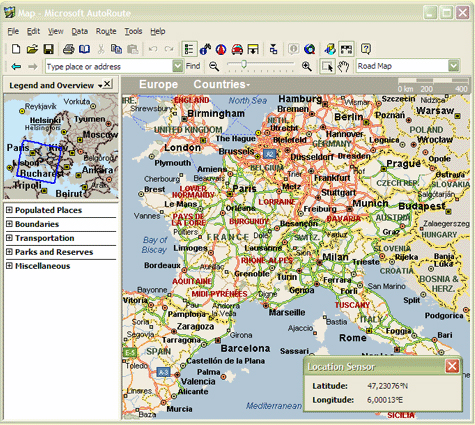Expand the Miscellaneous legend section
475x425 pixels.
[9, 266]
